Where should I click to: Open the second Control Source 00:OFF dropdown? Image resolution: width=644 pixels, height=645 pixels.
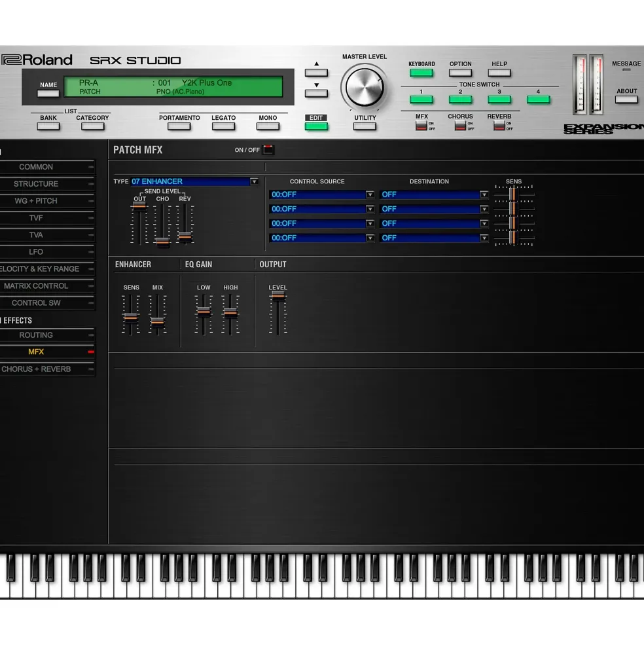(321, 208)
